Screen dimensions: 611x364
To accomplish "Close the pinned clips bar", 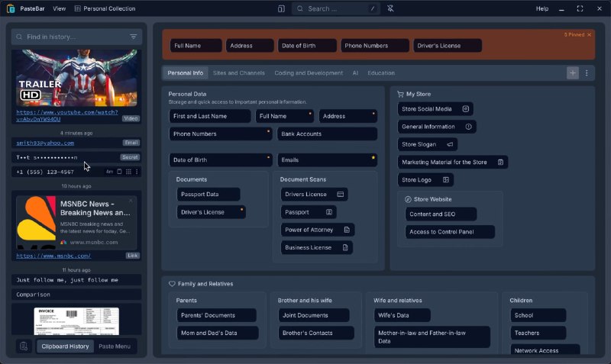I will (589, 34).
